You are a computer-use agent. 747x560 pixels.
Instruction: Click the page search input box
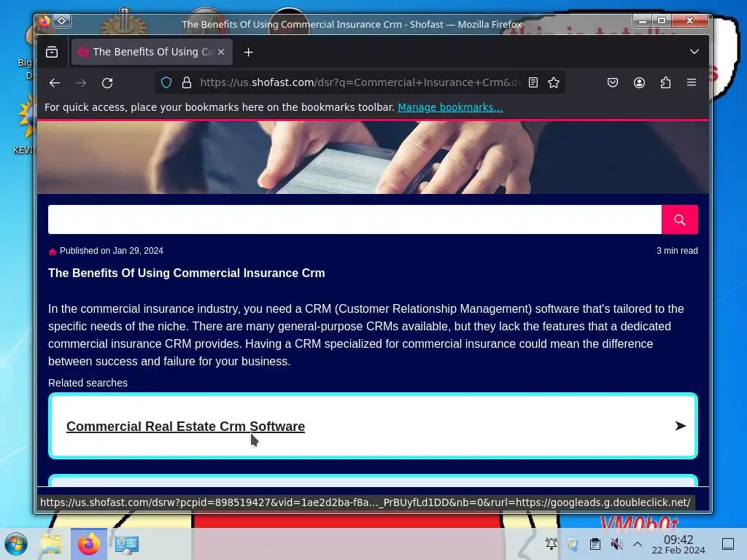355,219
